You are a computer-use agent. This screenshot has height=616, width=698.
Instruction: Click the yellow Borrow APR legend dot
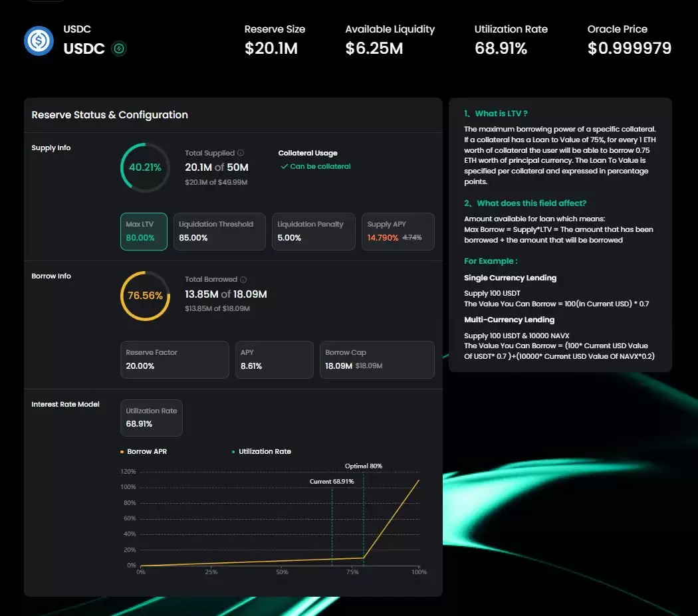[122, 452]
